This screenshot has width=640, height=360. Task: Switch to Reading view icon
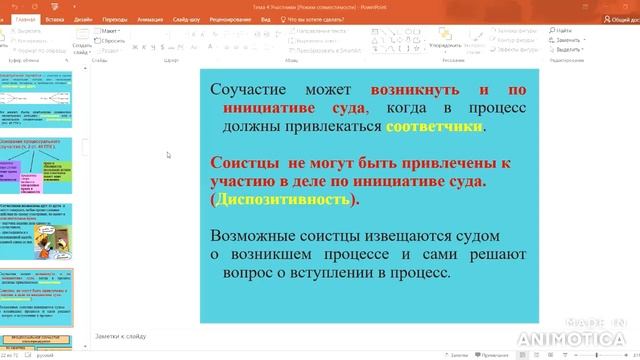pyautogui.click(x=551, y=355)
